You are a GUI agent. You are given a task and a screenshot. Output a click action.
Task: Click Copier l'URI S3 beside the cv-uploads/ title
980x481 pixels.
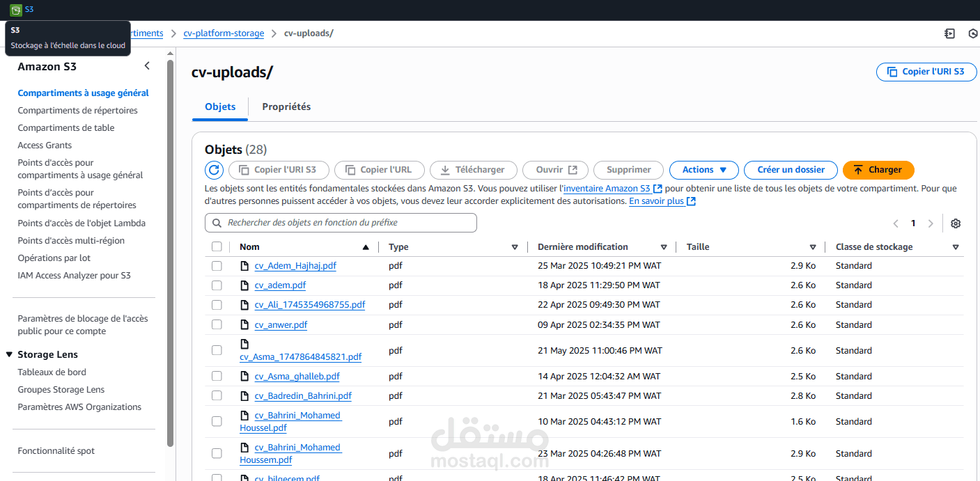926,72
